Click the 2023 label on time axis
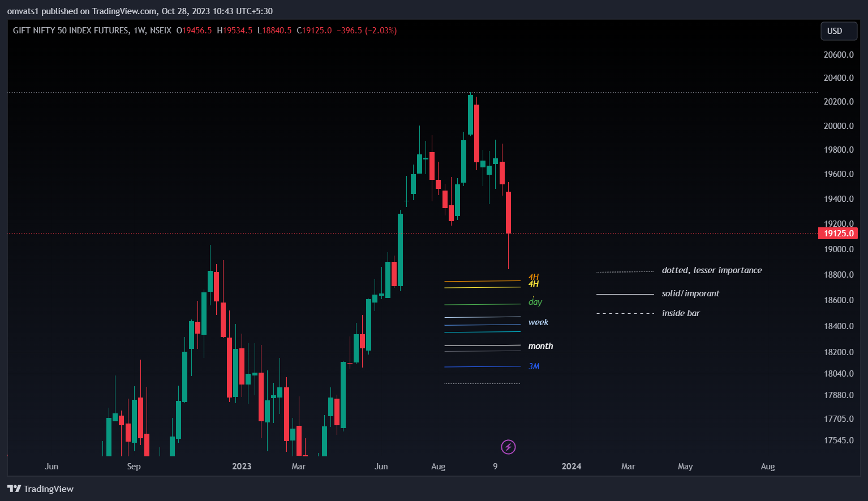Image resolution: width=868 pixels, height=501 pixels. coord(242,467)
